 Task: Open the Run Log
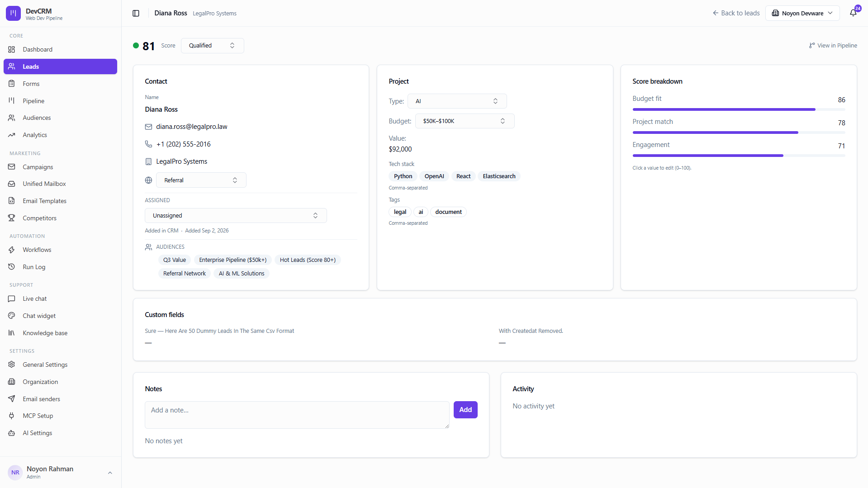click(x=60, y=267)
